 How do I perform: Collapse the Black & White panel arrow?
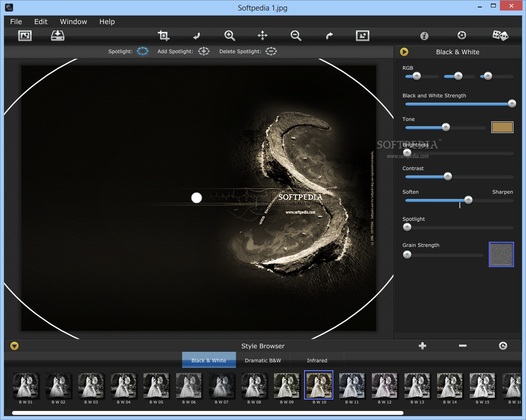coord(404,52)
